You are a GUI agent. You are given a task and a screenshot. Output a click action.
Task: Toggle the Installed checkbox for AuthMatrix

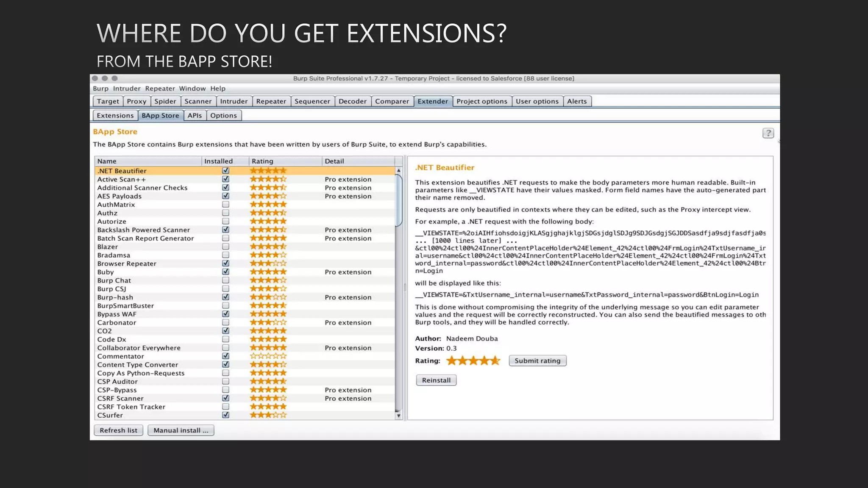click(x=225, y=205)
